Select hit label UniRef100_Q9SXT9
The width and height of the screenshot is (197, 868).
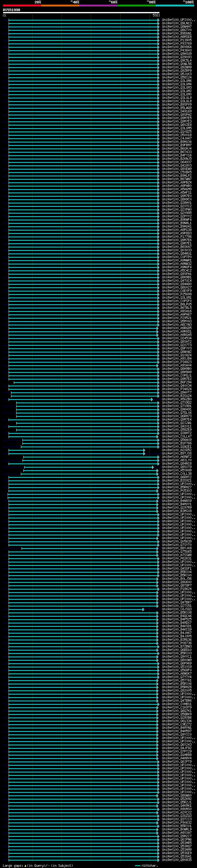(177, 467)
